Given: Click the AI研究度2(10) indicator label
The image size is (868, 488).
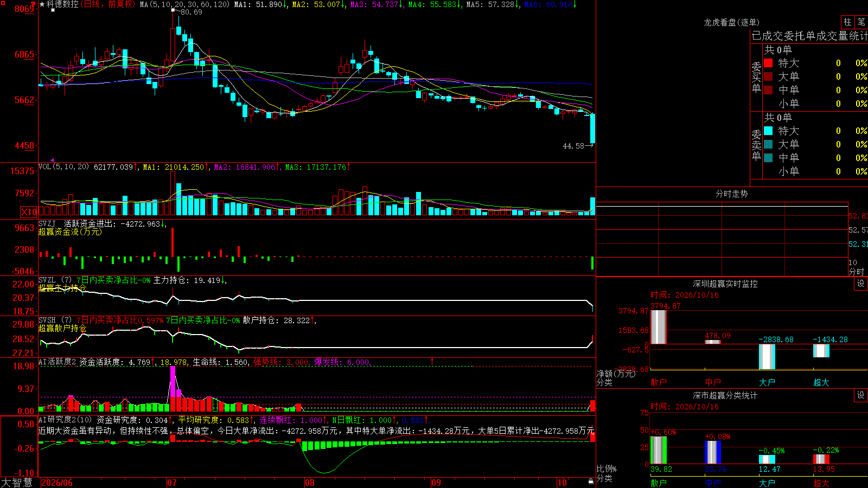Looking at the screenshot, I should coord(66,420).
